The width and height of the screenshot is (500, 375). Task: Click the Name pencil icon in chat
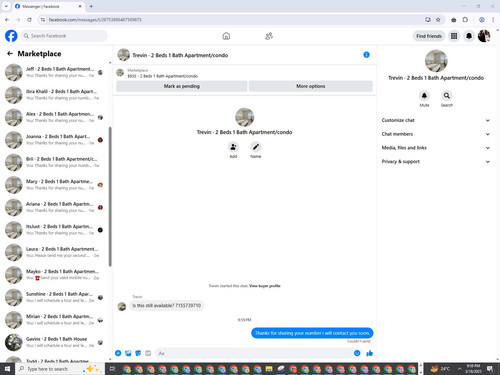coord(256,147)
